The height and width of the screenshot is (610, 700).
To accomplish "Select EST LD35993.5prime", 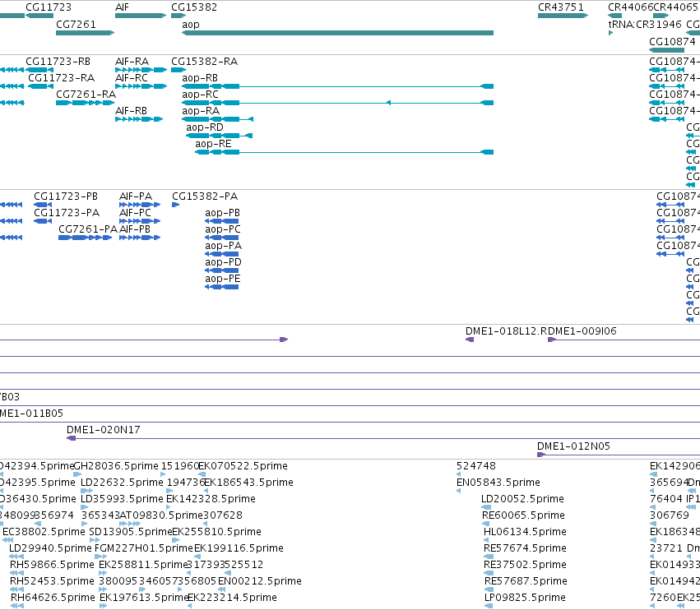I will (85, 507).
